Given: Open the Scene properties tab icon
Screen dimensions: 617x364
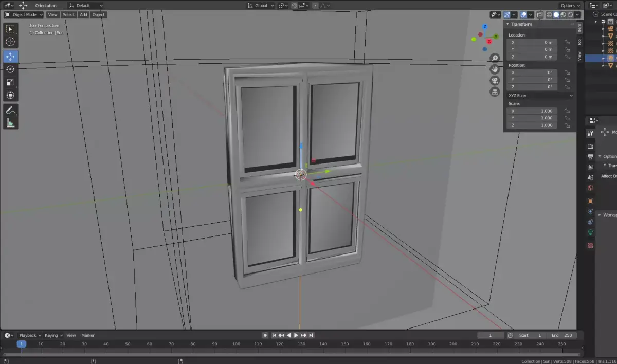Looking at the screenshot, I should (x=590, y=177).
